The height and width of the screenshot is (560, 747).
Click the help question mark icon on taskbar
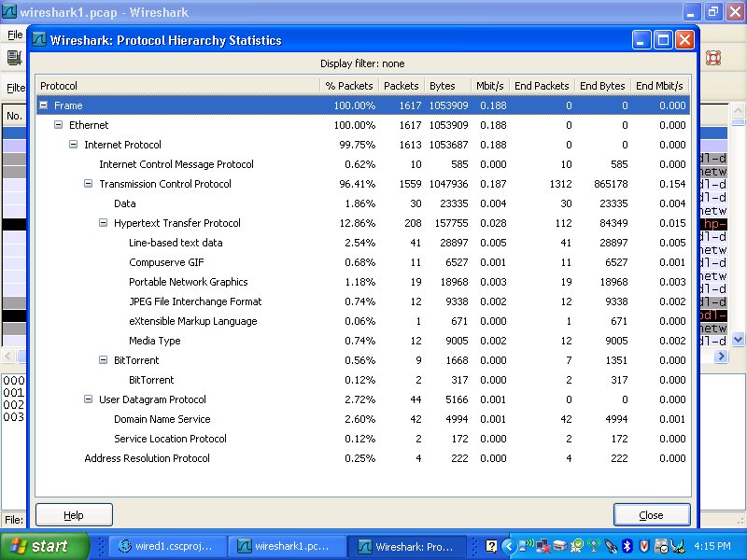[x=492, y=546]
